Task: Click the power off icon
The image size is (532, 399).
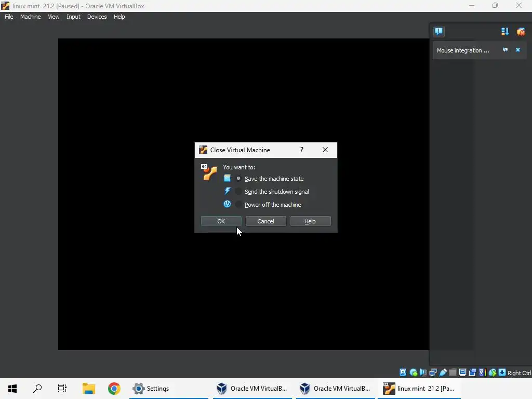Action: [227, 204]
